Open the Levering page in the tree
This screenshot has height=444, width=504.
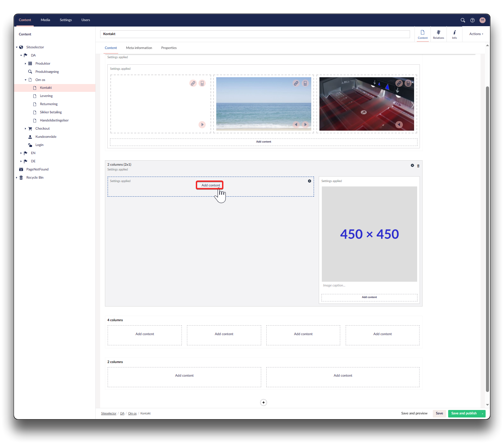click(x=46, y=96)
